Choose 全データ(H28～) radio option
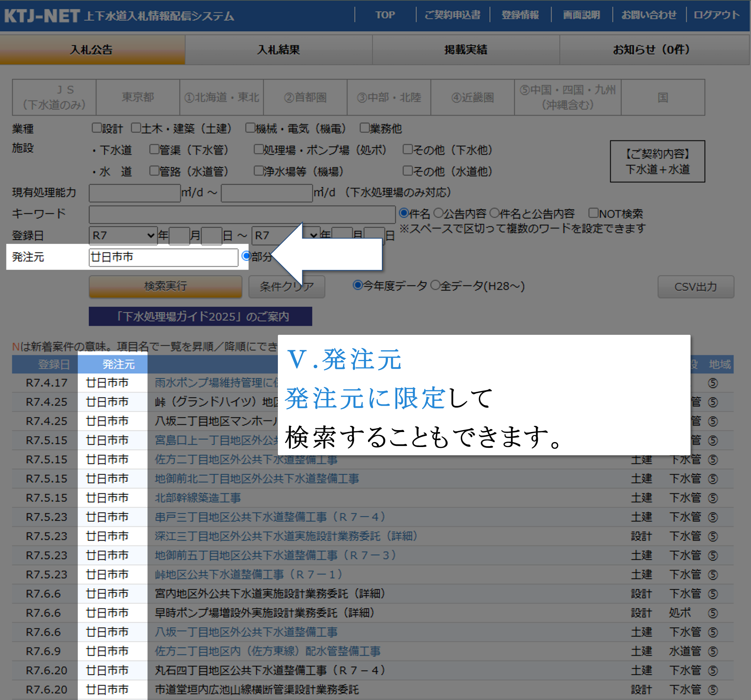 click(x=435, y=285)
